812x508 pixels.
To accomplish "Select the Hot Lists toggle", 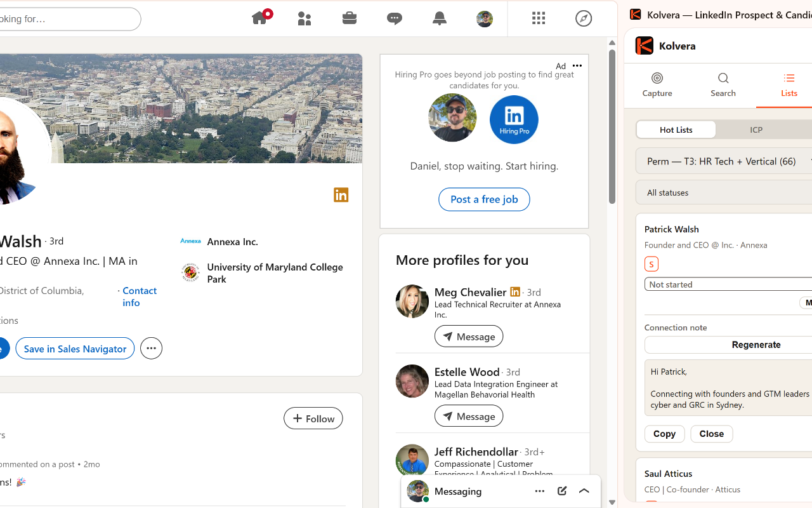I will click(x=676, y=130).
